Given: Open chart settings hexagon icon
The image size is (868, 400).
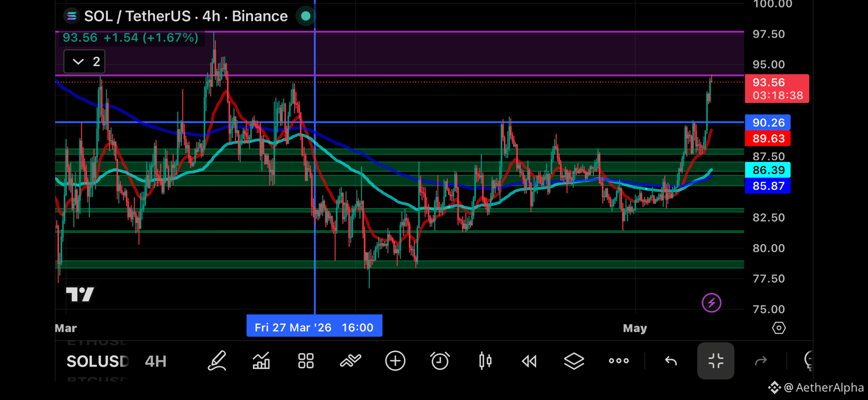Looking at the screenshot, I should pyautogui.click(x=779, y=328).
